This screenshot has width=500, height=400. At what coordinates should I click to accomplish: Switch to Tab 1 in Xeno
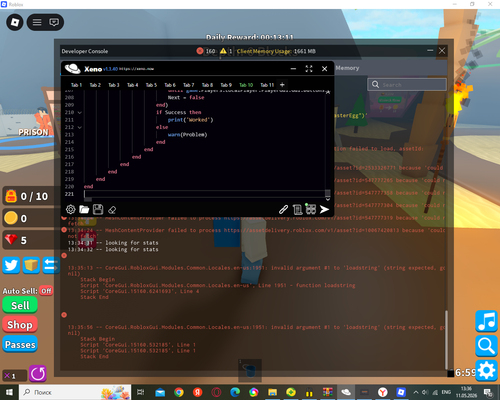coord(76,85)
